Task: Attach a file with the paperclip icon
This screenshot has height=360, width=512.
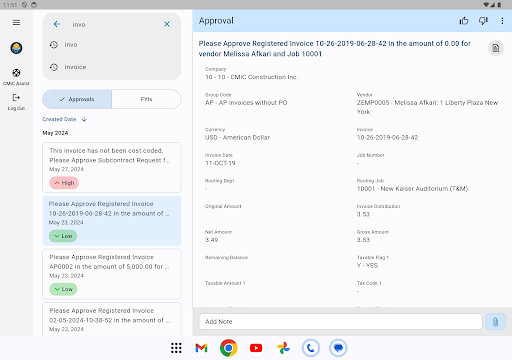Action: point(495,322)
